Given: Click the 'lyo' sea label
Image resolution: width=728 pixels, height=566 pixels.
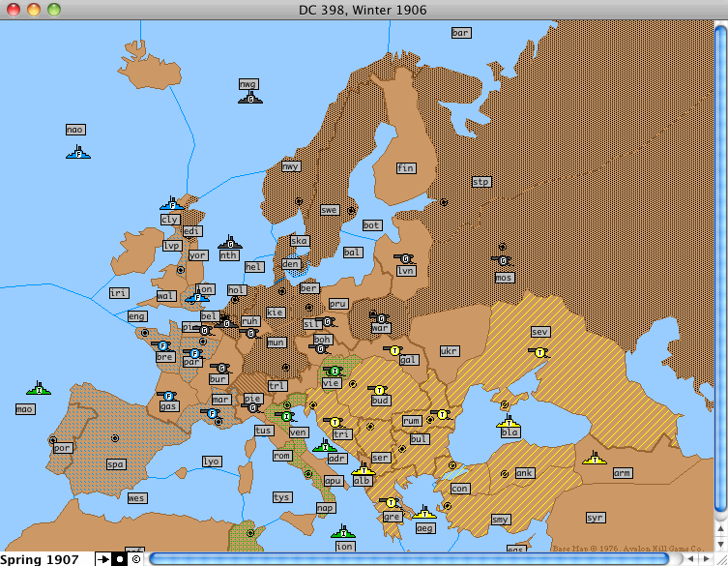Looking at the screenshot, I should pos(212,462).
